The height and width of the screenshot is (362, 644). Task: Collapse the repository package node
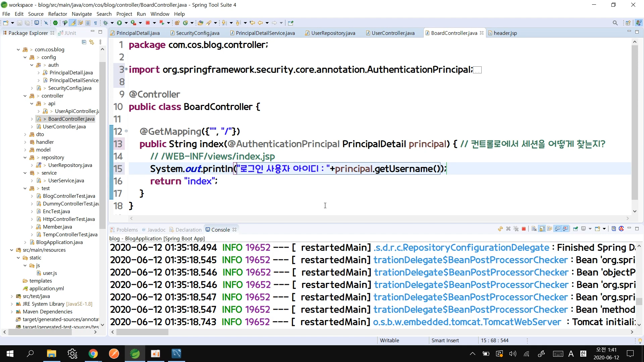25,158
